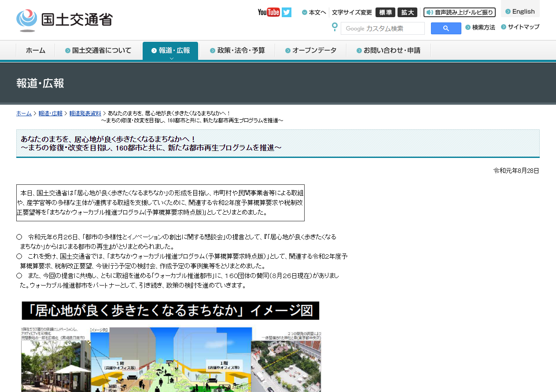556x392 pixels.
Task: Open the Twitter bird icon
Action: 286,12
